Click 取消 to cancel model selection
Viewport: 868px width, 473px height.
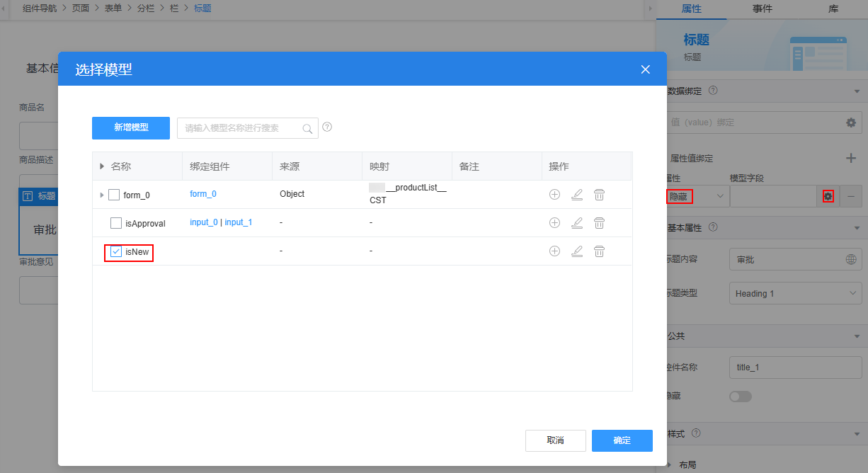tap(555, 440)
